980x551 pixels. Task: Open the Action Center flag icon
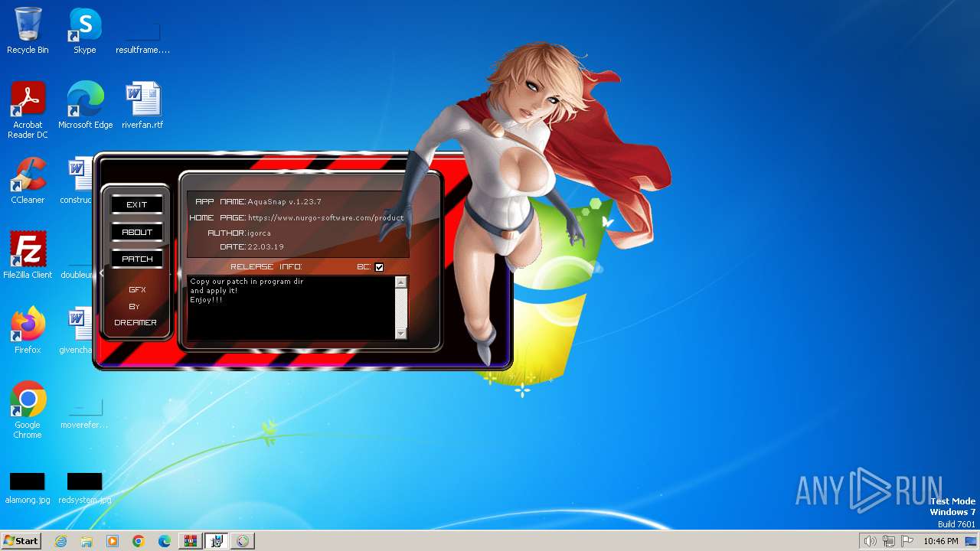coord(907,541)
